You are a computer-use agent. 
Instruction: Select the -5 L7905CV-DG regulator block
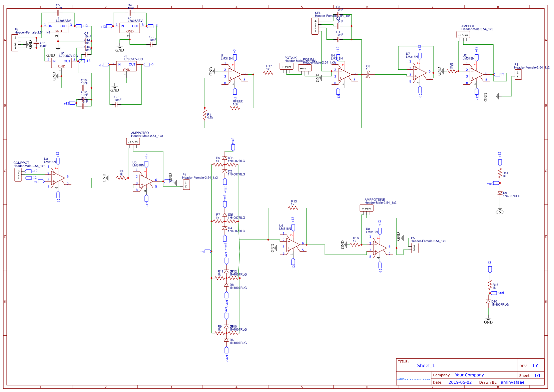(126, 66)
